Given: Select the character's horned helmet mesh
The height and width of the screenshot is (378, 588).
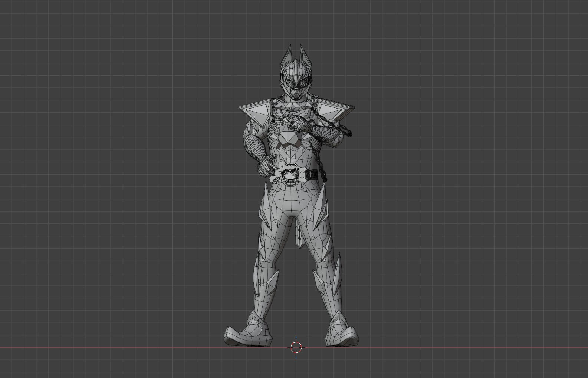Looking at the screenshot, I should [296, 73].
